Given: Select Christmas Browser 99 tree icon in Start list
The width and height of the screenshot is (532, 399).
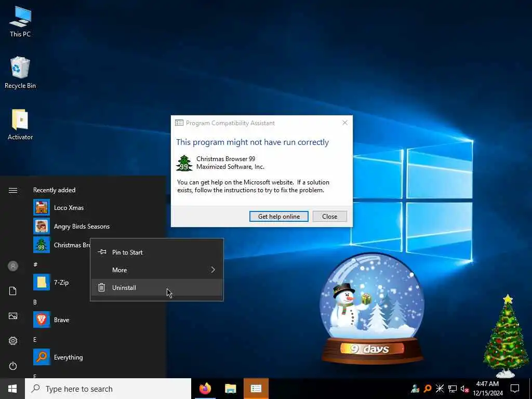Looking at the screenshot, I should (42, 245).
